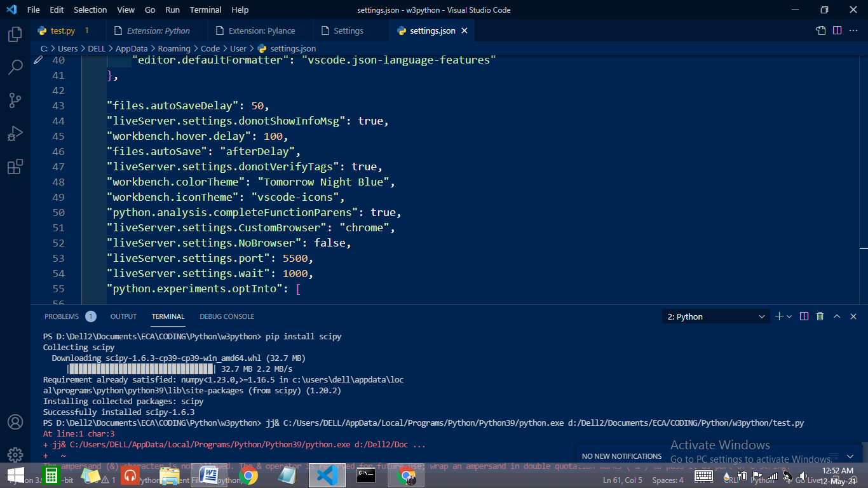Maximize terminal panel with chevron toggle

[x=837, y=316]
